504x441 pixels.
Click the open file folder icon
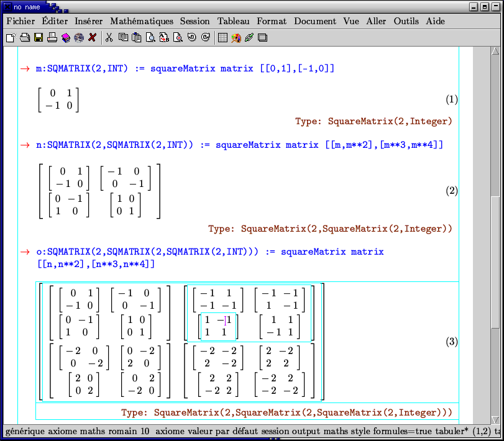tap(25, 37)
